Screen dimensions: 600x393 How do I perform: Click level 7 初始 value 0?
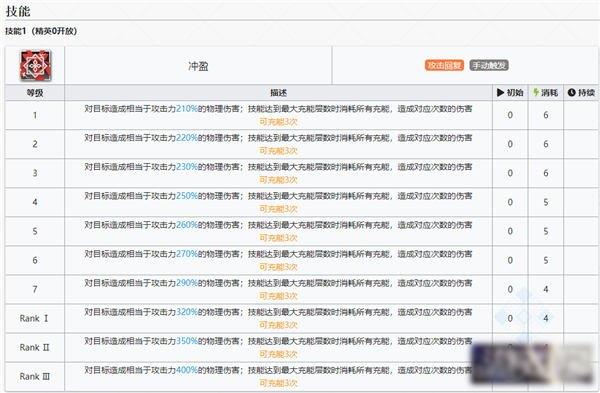tap(510, 290)
